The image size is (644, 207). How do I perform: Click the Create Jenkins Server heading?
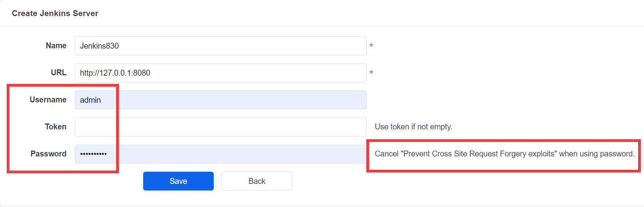(x=55, y=13)
